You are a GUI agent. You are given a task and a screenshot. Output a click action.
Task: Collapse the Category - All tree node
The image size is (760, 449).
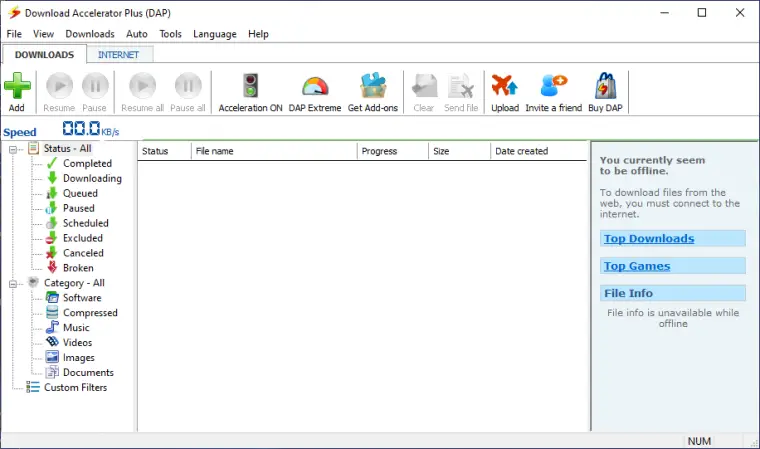coord(13,284)
